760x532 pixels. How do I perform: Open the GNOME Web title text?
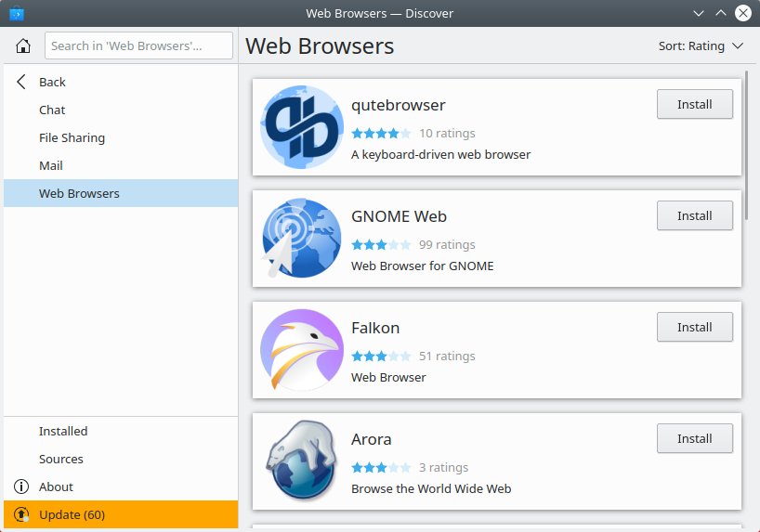click(399, 216)
